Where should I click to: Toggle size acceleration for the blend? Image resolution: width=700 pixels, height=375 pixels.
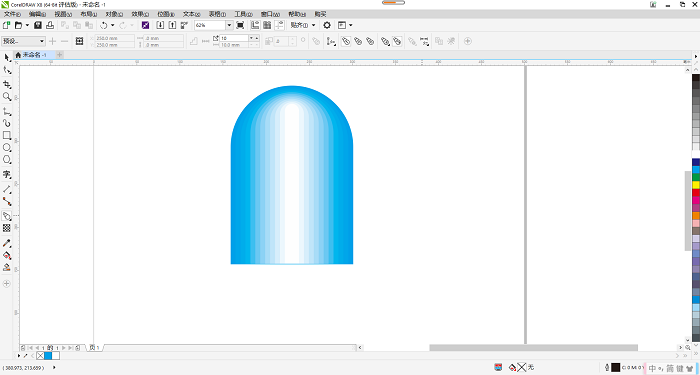coord(397,41)
